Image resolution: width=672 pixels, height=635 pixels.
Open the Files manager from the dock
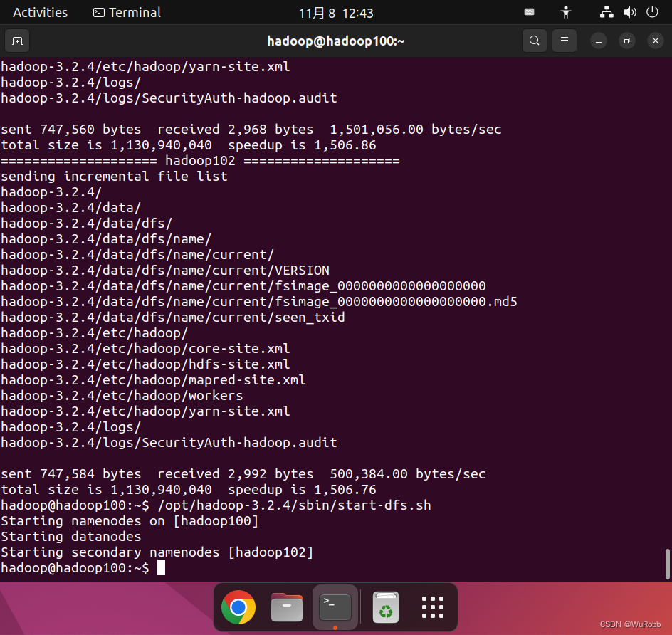pos(287,607)
